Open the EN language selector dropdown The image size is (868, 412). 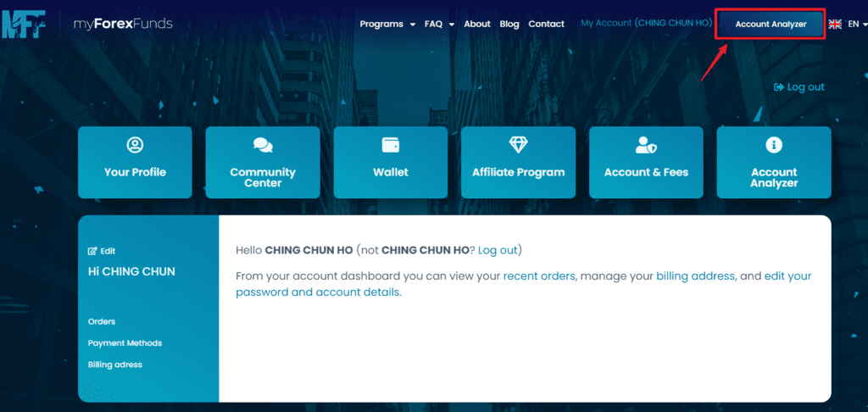pos(854,25)
